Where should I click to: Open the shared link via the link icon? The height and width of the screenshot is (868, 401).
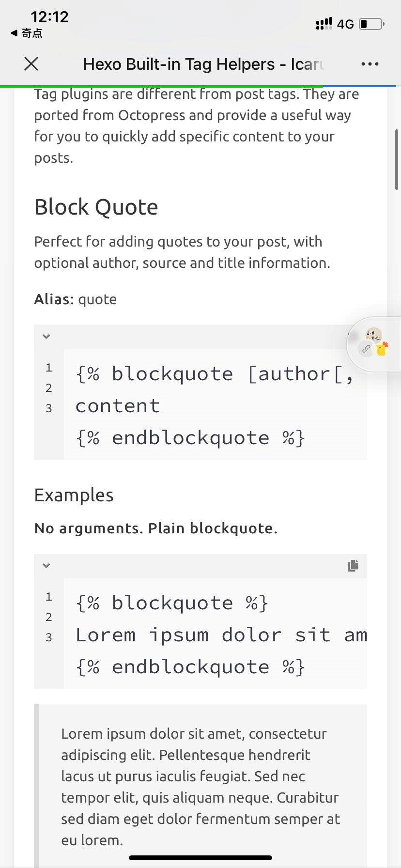[366, 349]
